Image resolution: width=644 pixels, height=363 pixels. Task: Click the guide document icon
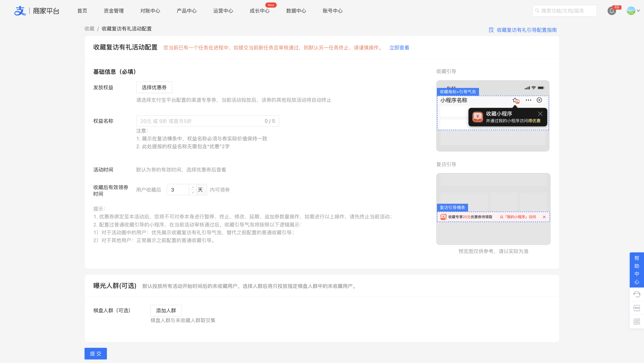tap(491, 30)
